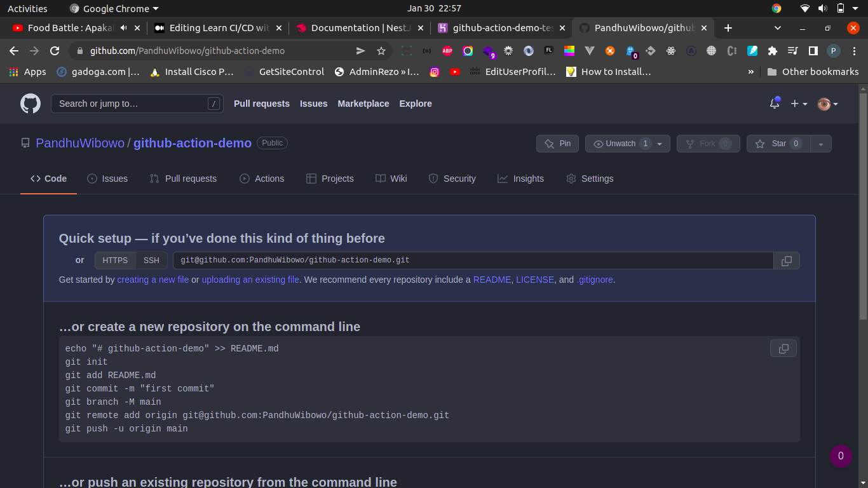Copy the repository SSH URL

pyautogui.click(x=787, y=261)
